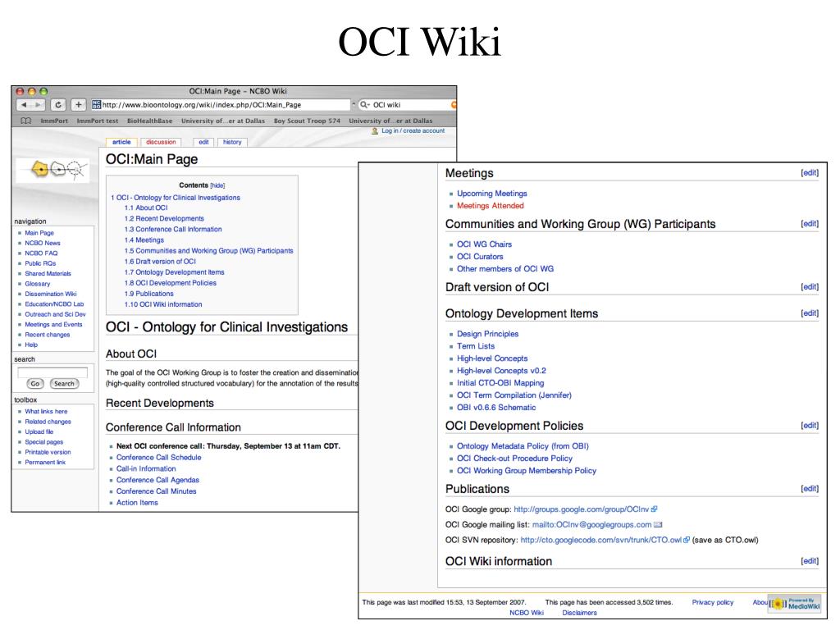Open Design Principles link
840x630 pixels.
(487, 334)
